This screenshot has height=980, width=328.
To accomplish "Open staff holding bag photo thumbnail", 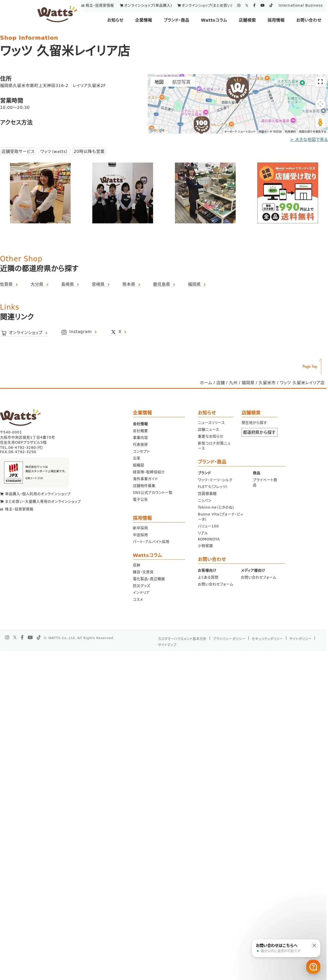I will [40, 193].
